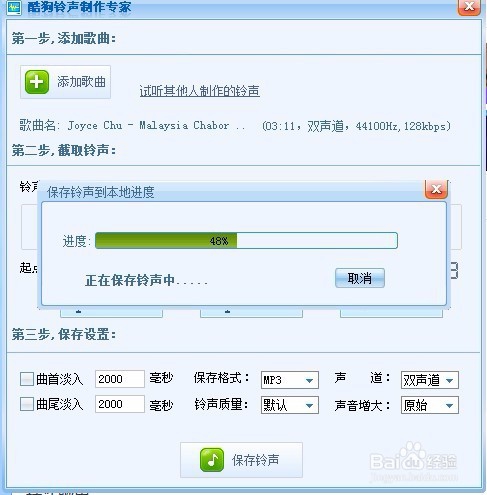487x495 pixels.
Task: Click the app logo icon in title bar
Action: pos(14,7)
